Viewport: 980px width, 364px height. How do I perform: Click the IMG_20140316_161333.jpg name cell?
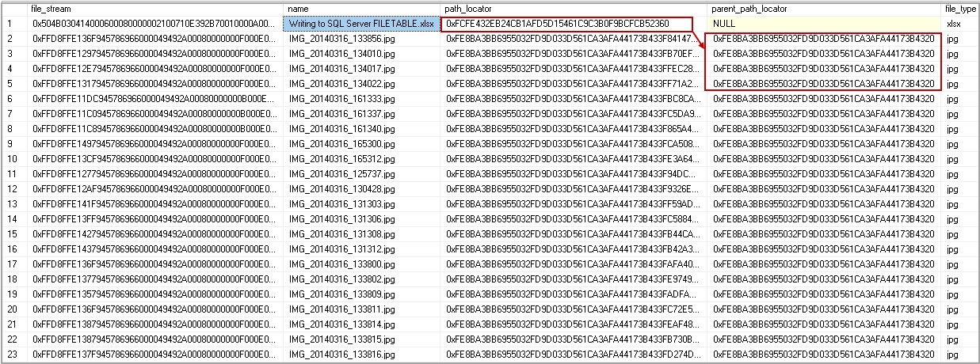click(x=362, y=99)
